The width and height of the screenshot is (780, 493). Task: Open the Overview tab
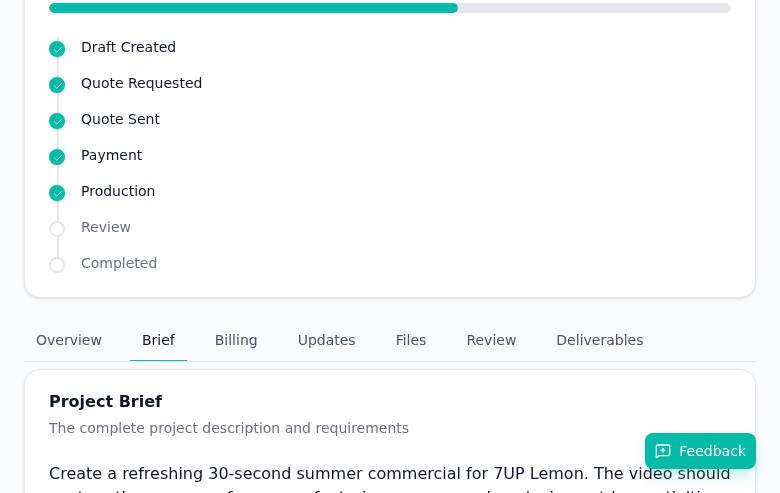tap(69, 340)
